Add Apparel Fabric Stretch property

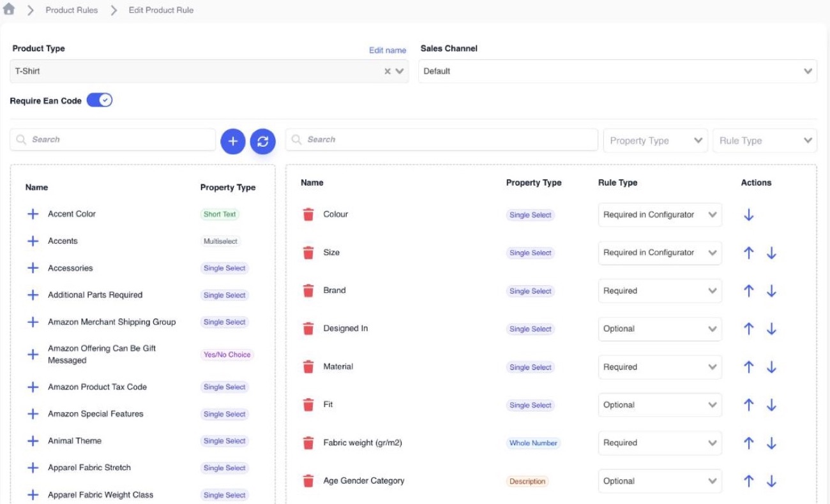click(x=33, y=468)
